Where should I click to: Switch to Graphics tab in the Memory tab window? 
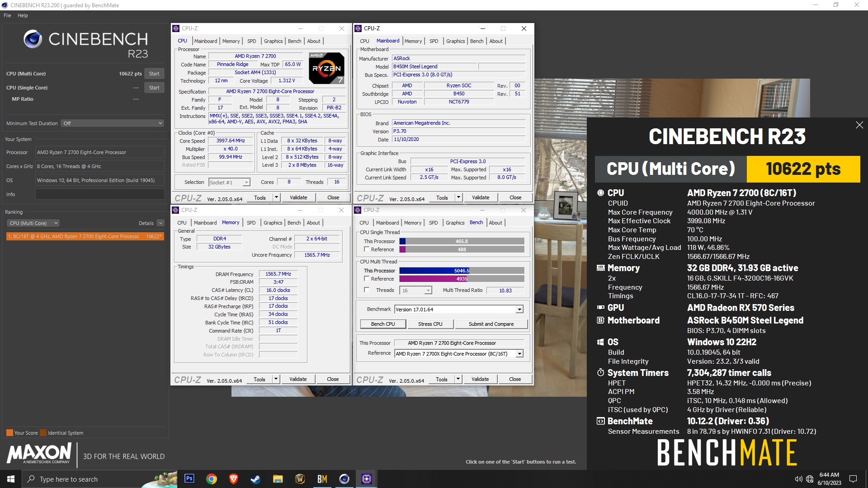pyautogui.click(x=273, y=223)
